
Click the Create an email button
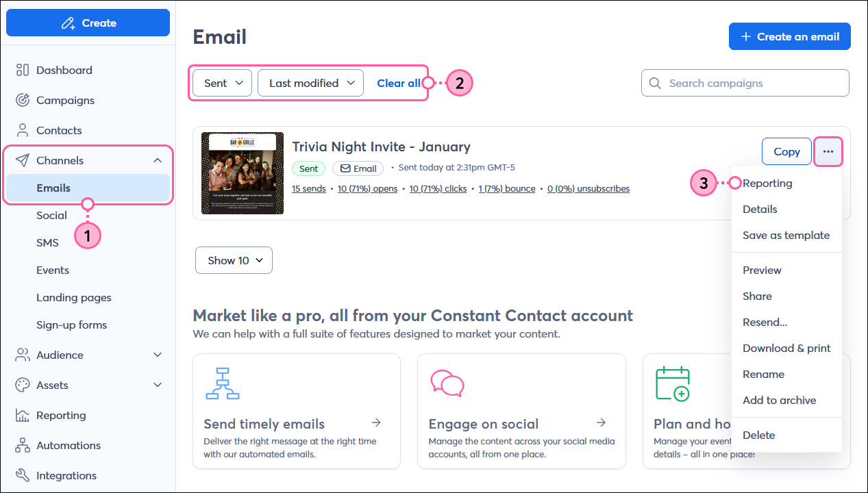tap(789, 36)
